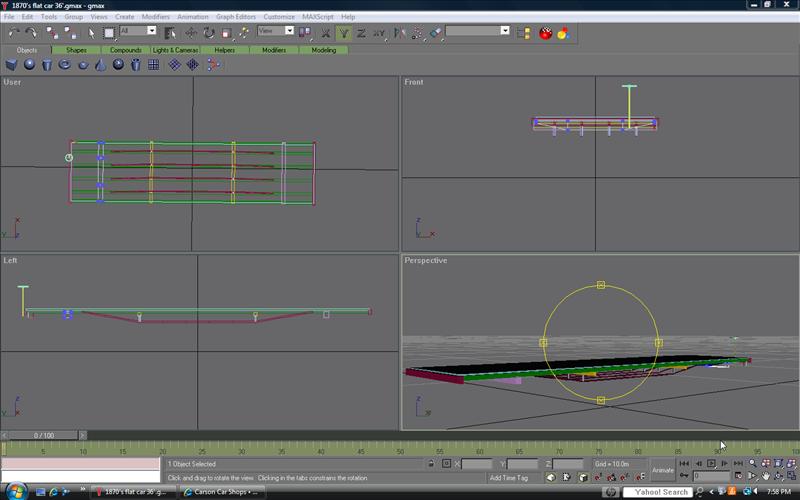Jump to animation end button
The image size is (800, 500).
[738, 463]
